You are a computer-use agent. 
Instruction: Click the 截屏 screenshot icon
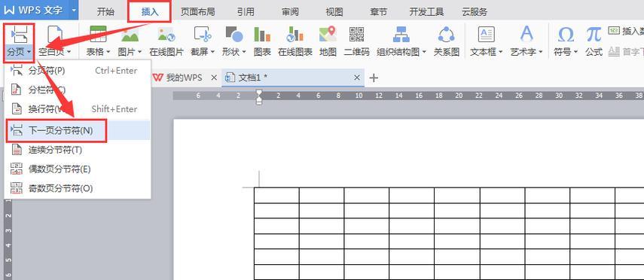click(202, 35)
